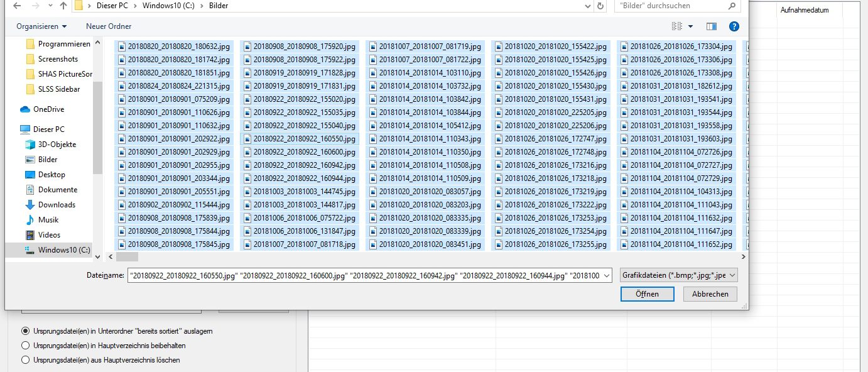Click the blue help question mark icon
This screenshot has height=372, width=868.
click(x=734, y=26)
